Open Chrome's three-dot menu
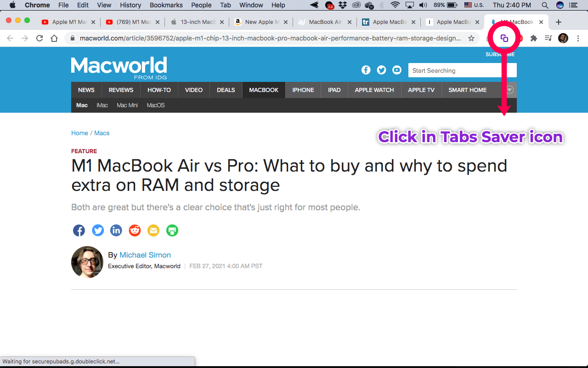 click(x=578, y=38)
